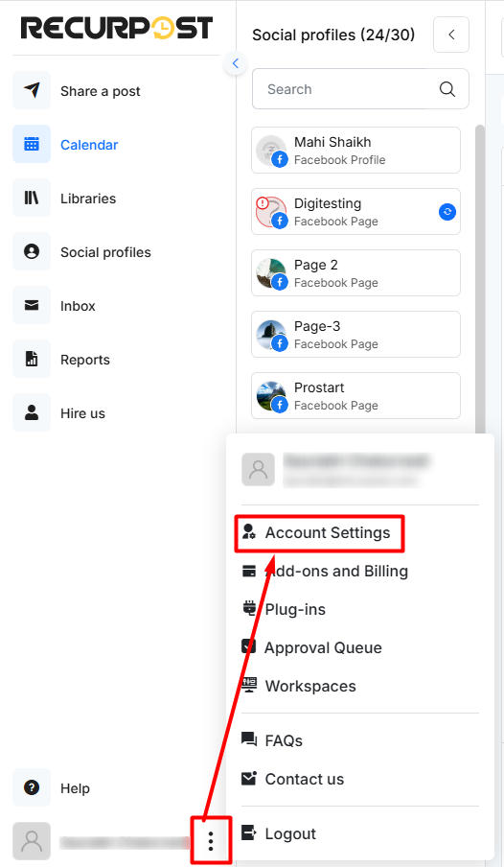Choose Contact us in the menu
The height and width of the screenshot is (867, 504).
click(305, 779)
